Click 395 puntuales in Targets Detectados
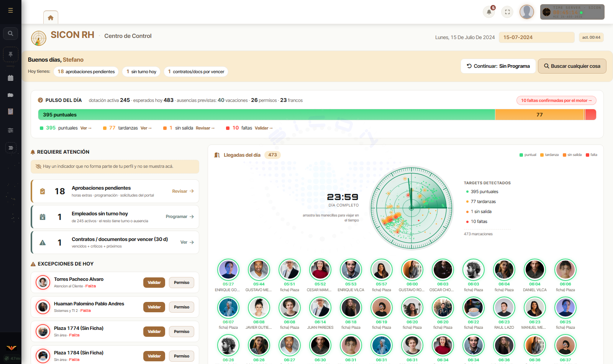This screenshot has width=613, height=364. 482,192
